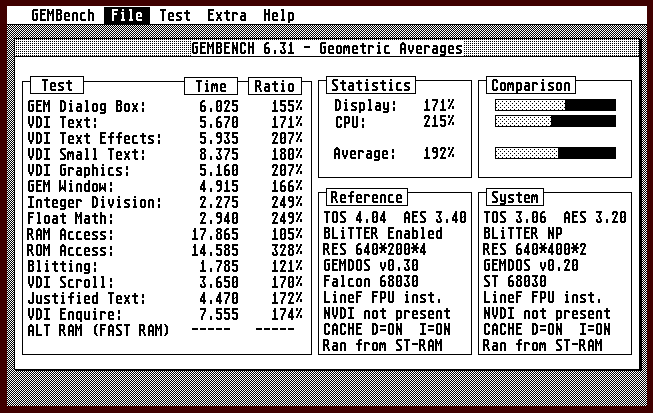Select the GEM Window test row
The height and width of the screenshot is (413, 653).
165,187
